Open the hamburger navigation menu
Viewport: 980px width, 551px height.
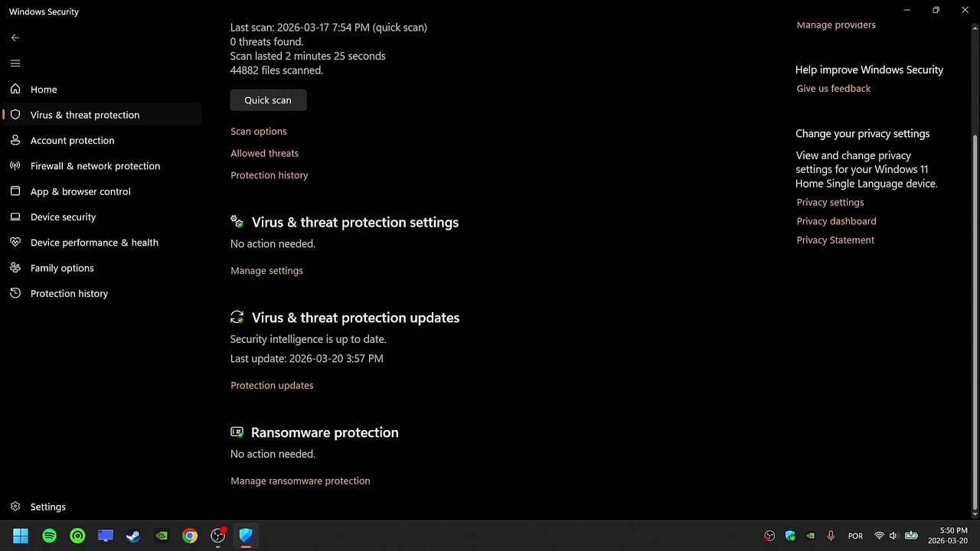pyautogui.click(x=15, y=64)
